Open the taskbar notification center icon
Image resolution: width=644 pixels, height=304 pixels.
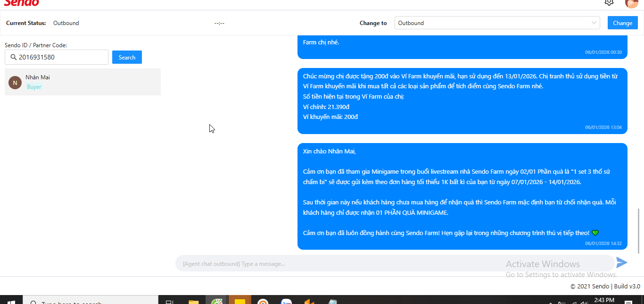pyautogui.click(x=628, y=301)
